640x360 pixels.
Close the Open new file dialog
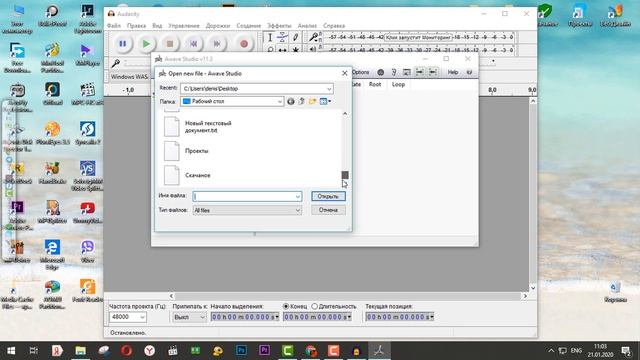(x=344, y=73)
